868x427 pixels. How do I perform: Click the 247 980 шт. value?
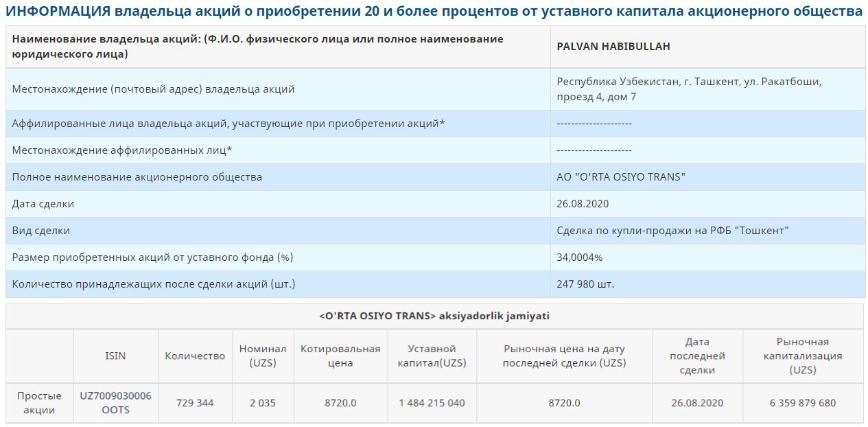pos(585,284)
